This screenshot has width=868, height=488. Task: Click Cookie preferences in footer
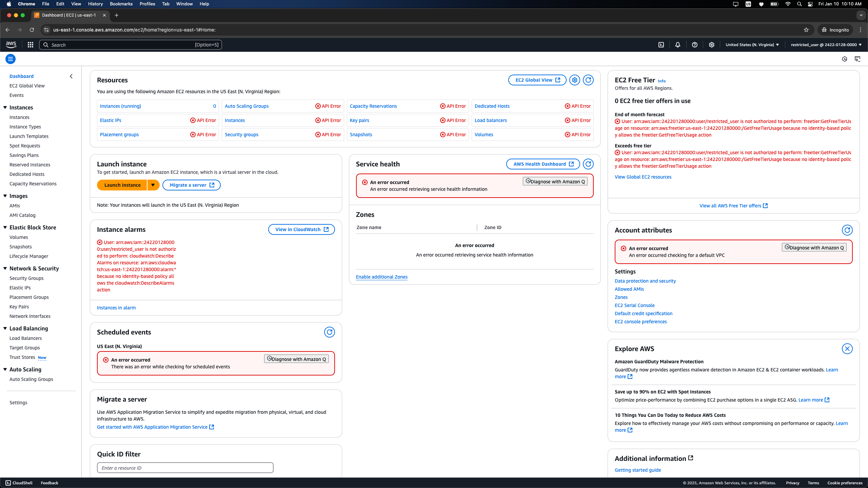coord(845,483)
